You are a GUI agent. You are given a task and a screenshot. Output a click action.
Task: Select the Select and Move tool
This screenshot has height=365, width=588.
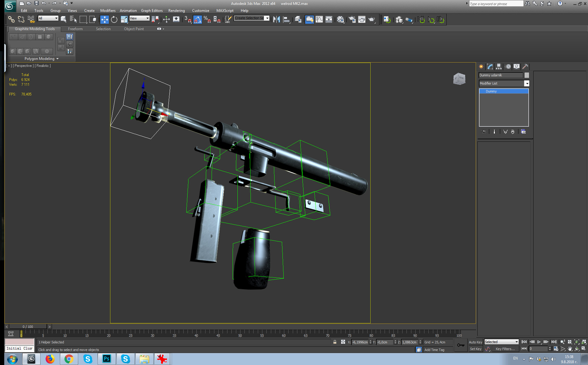[104, 19]
